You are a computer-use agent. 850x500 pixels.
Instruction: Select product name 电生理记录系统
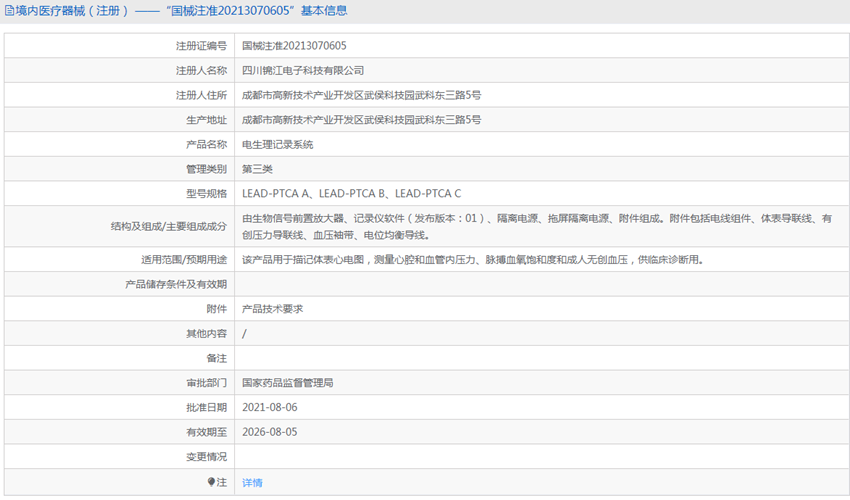[x=278, y=144]
